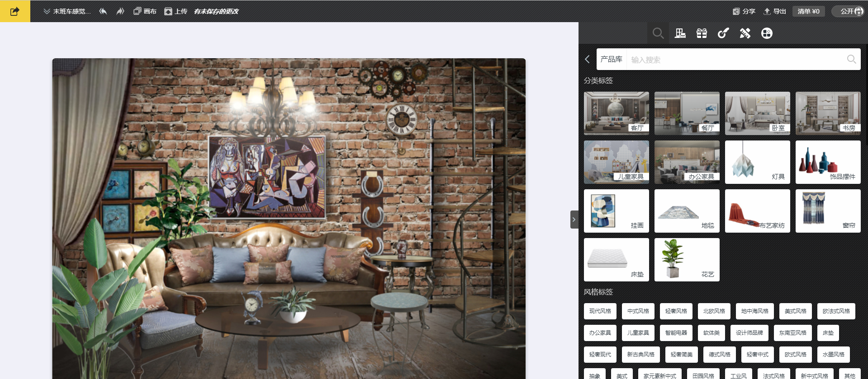Select the 北欧风格 style tag
The width and height of the screenshot is (868, 379).
(x=714, y=311)
